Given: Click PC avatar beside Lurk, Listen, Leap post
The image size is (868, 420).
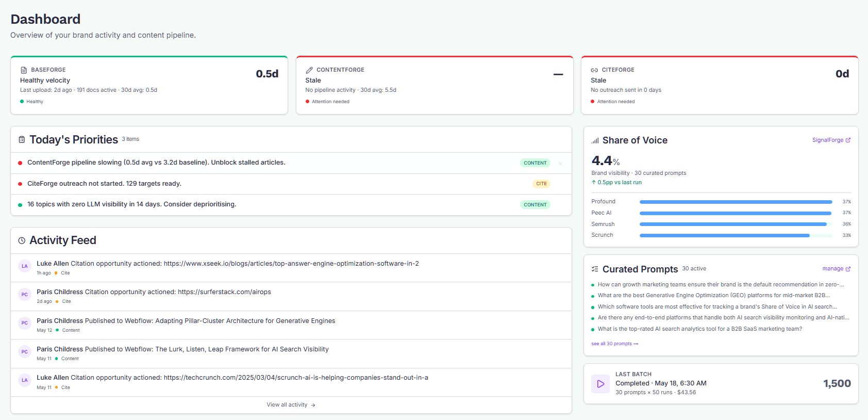Looking at the screenshot, I should click(x=25, y=352).
